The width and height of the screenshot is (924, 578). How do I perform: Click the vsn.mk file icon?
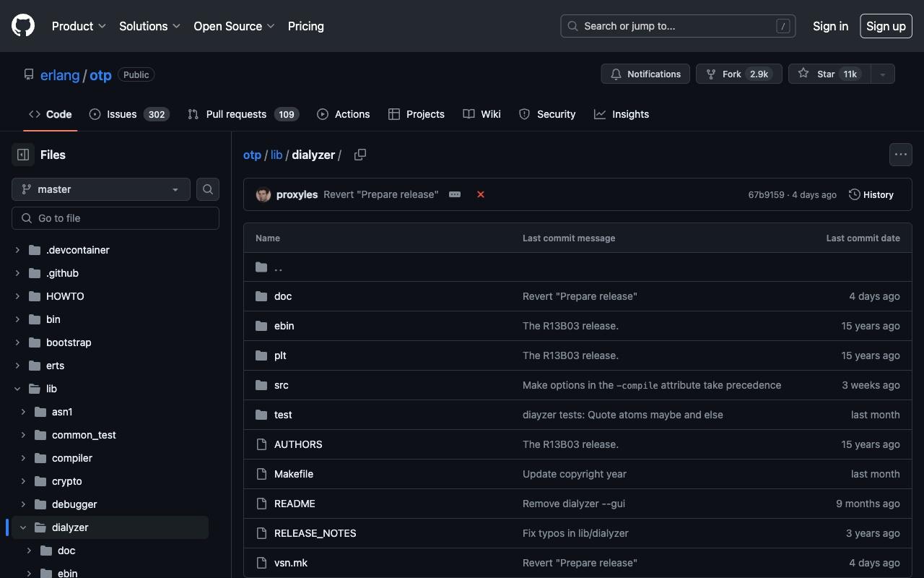click(x=261, y=563)
